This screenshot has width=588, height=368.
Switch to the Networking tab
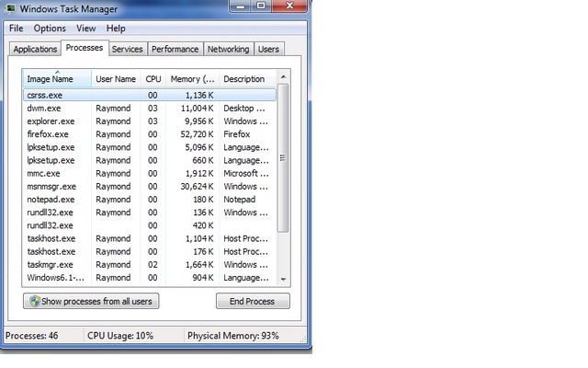pyautogui.click(x=228, y=49)
